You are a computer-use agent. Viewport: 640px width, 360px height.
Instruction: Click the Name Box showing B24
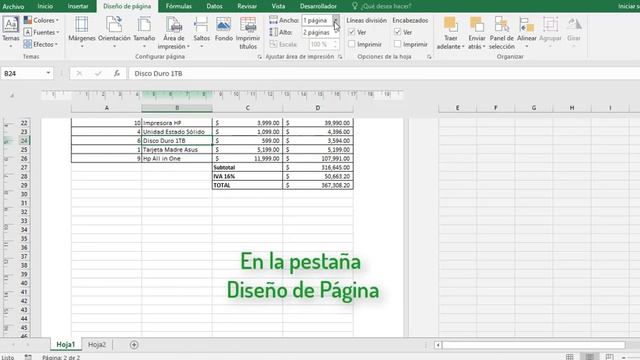pyautogui.click(x=22, y=73)
